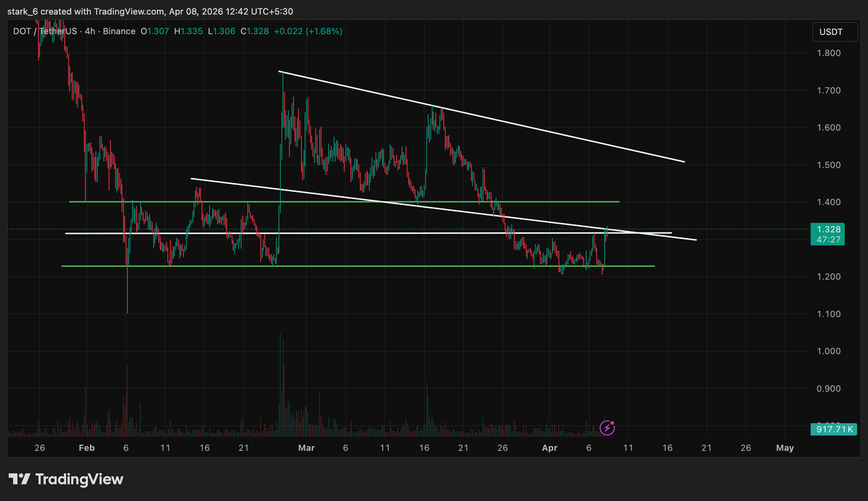Click the 1.100 price axis label
The height and width of the screenshot is (501, 868).
pyautogui.click(x=828, y=314)
